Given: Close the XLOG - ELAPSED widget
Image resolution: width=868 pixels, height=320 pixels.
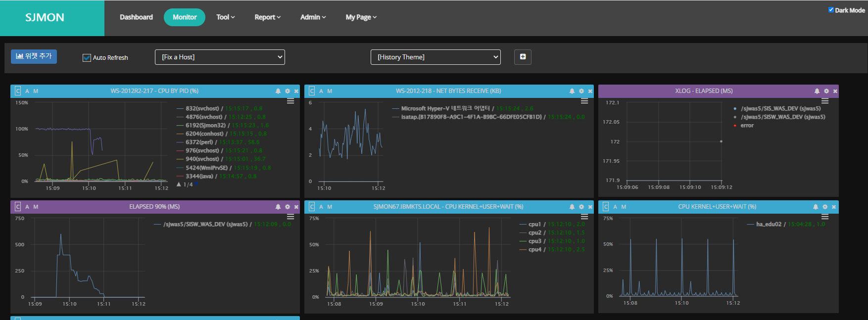Looking at the screenshot, I should click(835, 91).
